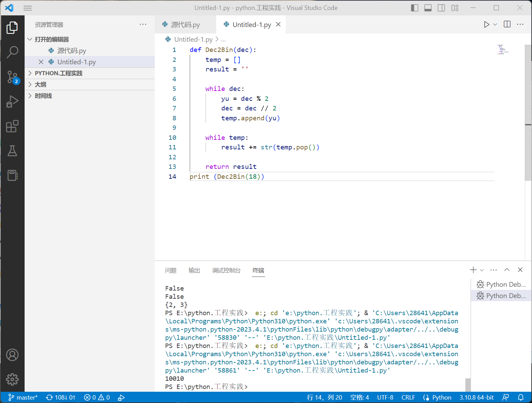Image resolution: width=532 pixels, height=403 pixels.
Task: Open errors and warnings status indicator
Action: [97, 398]
